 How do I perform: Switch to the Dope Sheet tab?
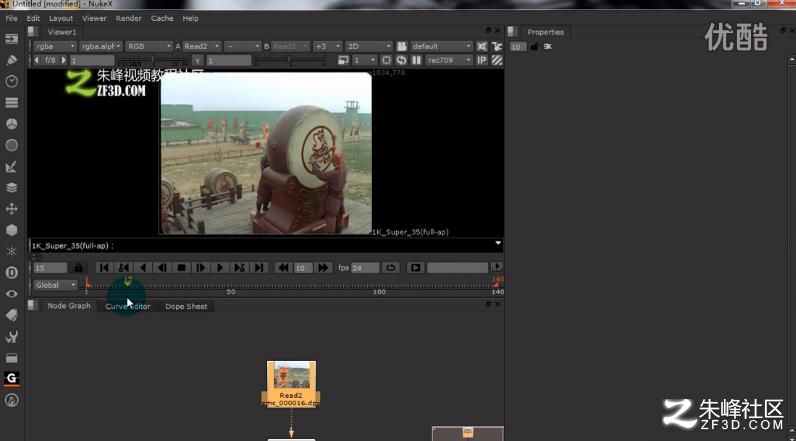pos(186,307)
